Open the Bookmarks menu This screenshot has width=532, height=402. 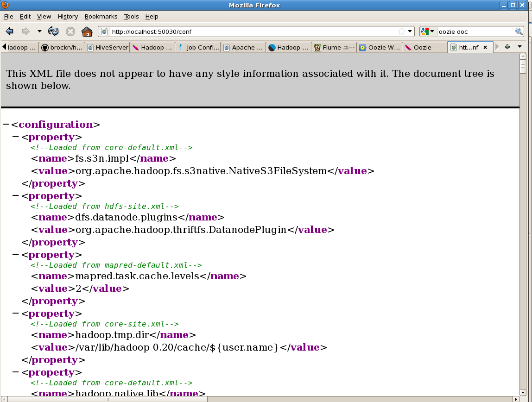click(101, 17)
